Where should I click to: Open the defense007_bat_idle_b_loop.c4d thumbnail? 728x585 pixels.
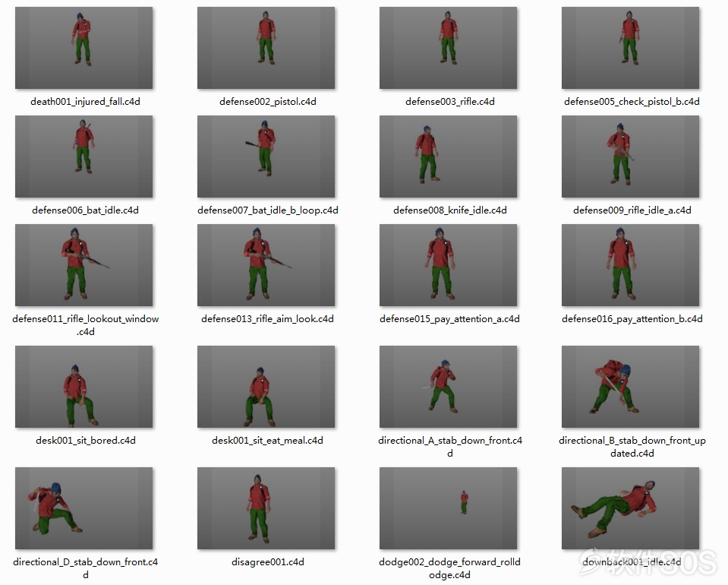pyautogui.click(x=266, y=157)
